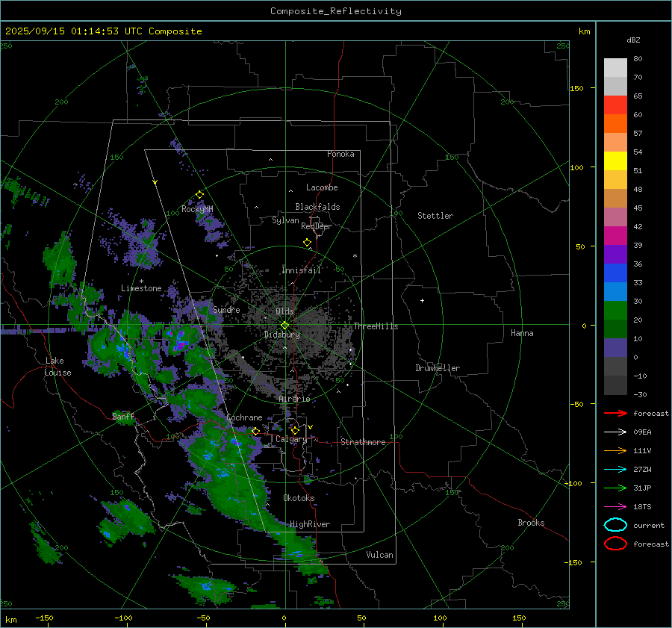Select the light blue 30-33 dBZ swatch

click(x=615, y=292)
